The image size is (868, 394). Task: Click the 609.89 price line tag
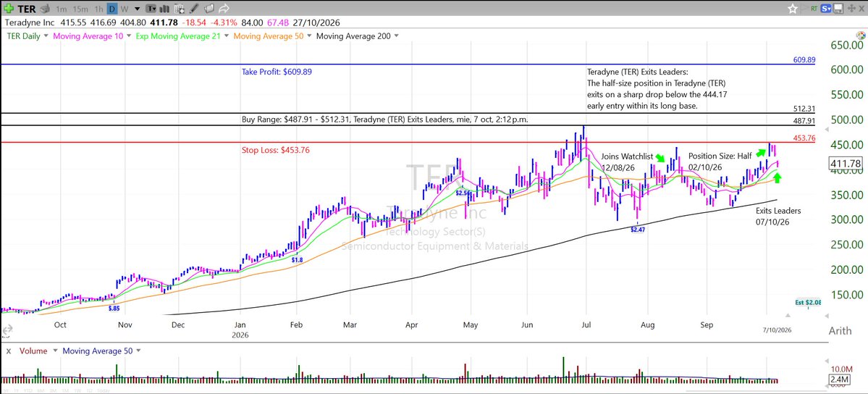tap(804, 60)
